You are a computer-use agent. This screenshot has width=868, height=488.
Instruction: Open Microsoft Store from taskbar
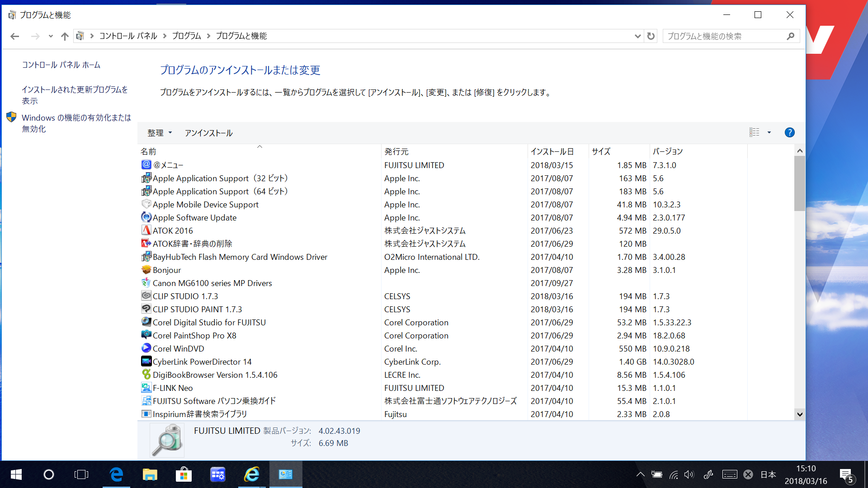click(x=184, y=474)
